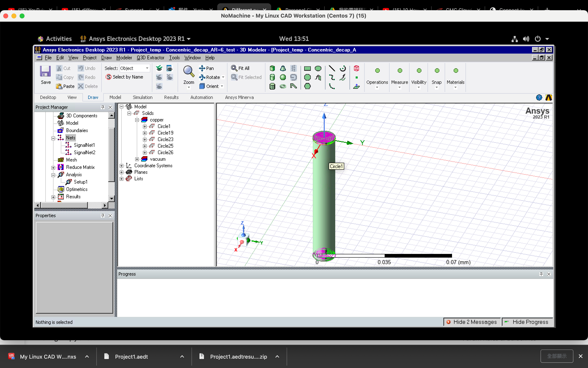Open the Orient dropdown arrow
This screenshot has width=588, height=368.
click(222, 86)
